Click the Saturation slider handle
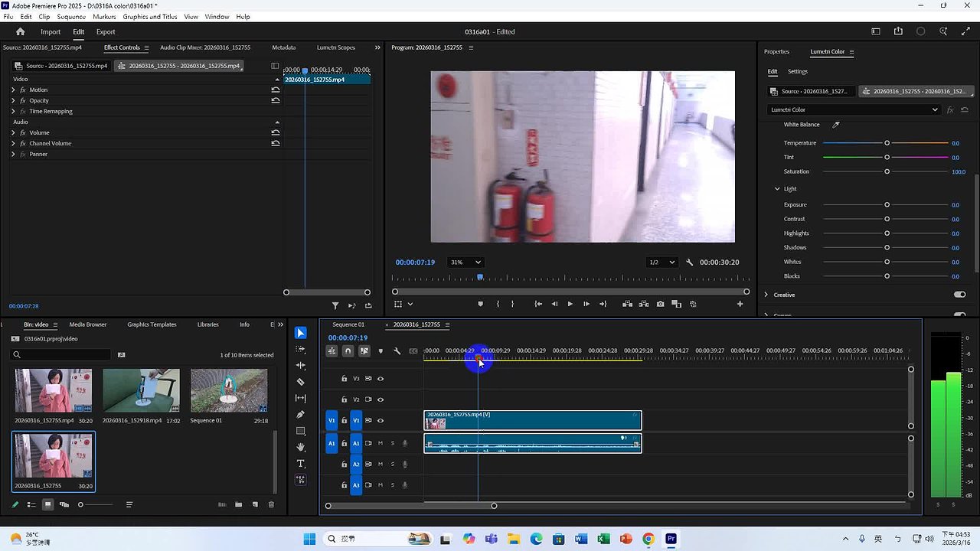Screen dimensions: 980x551 pyautogui.click(x=887, y=171)
